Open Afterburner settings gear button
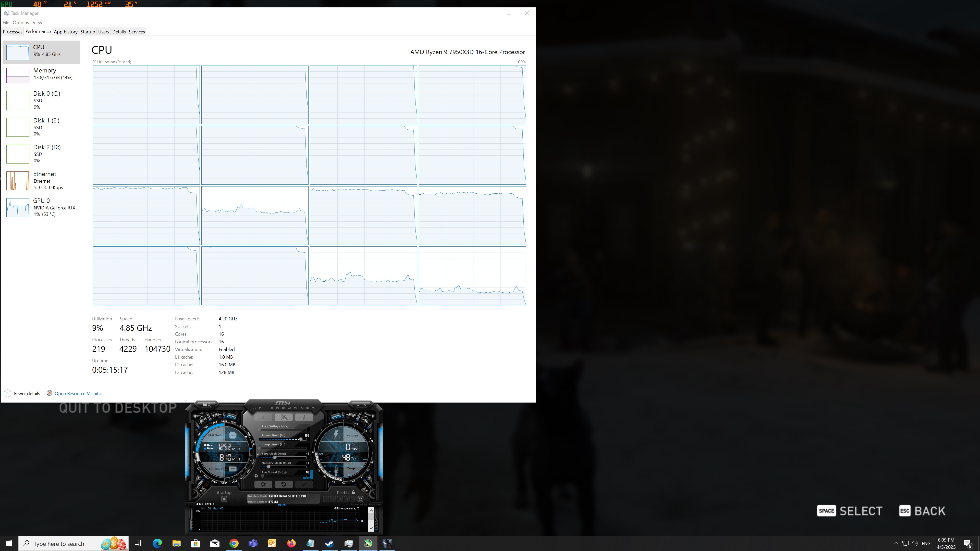 pos(263,484)
